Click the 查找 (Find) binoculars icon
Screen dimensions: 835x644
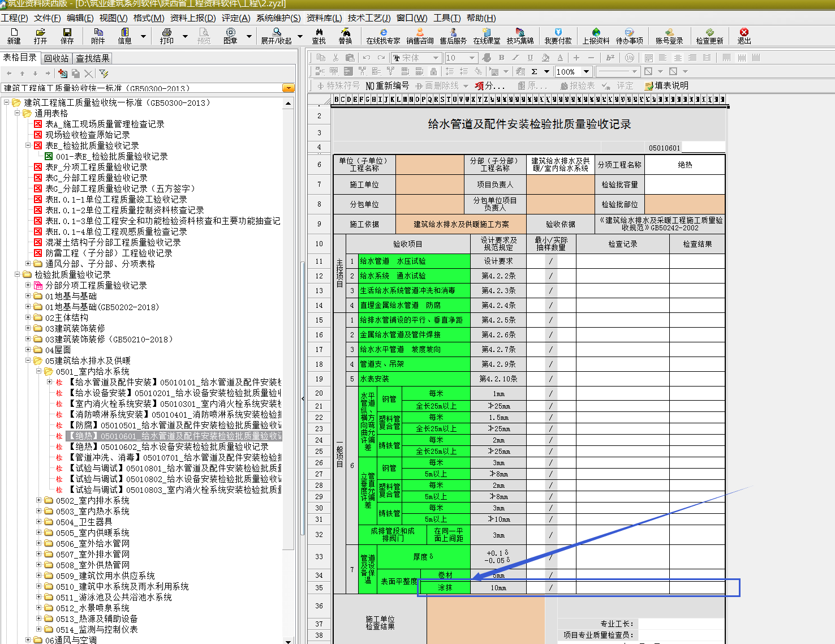click(319, 36)
